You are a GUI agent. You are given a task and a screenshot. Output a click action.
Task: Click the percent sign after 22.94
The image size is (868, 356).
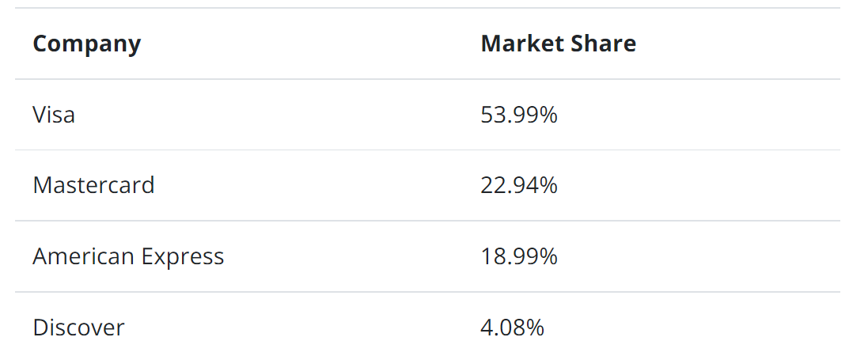coord(549,186)
